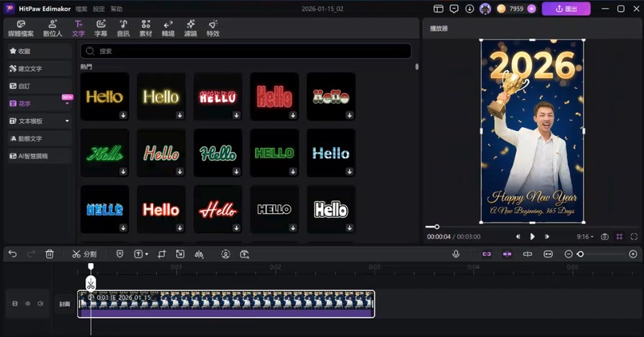Toggle the track lock icon

[14, 304]
